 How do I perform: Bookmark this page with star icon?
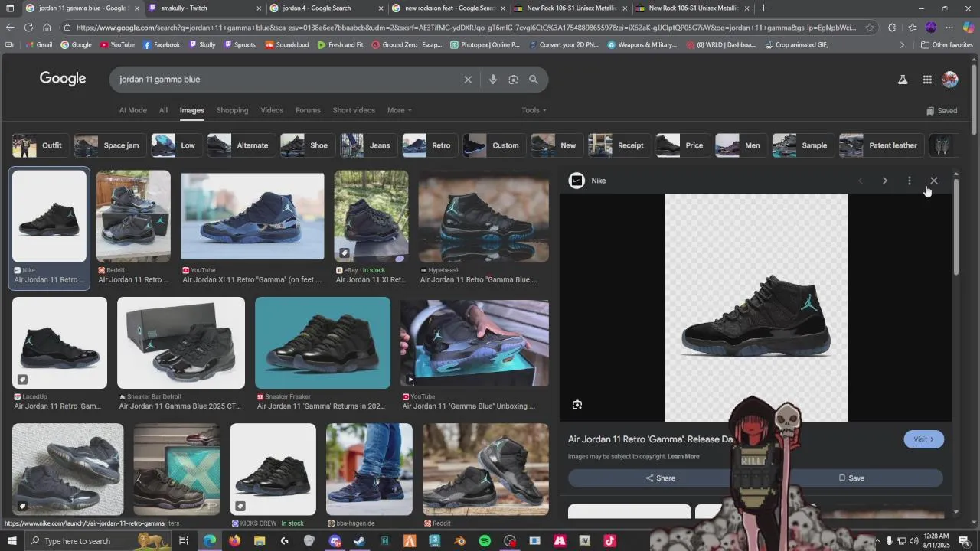tap(870, 28)
